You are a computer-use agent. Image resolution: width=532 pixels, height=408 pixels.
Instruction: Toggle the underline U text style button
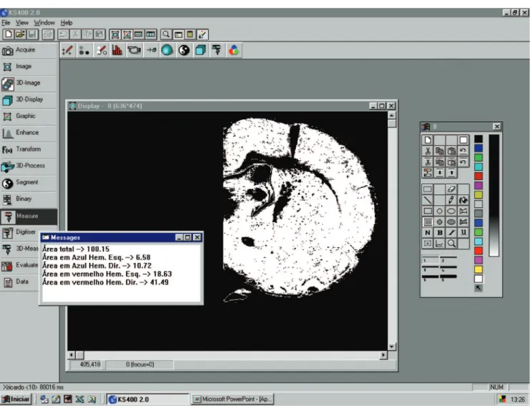[x=463, y=233]
